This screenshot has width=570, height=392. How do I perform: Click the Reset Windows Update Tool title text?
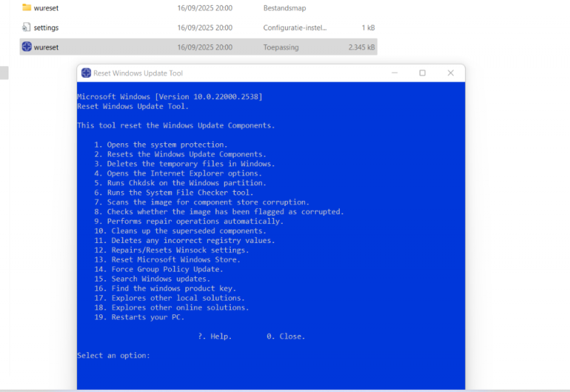tap(138, 73)
